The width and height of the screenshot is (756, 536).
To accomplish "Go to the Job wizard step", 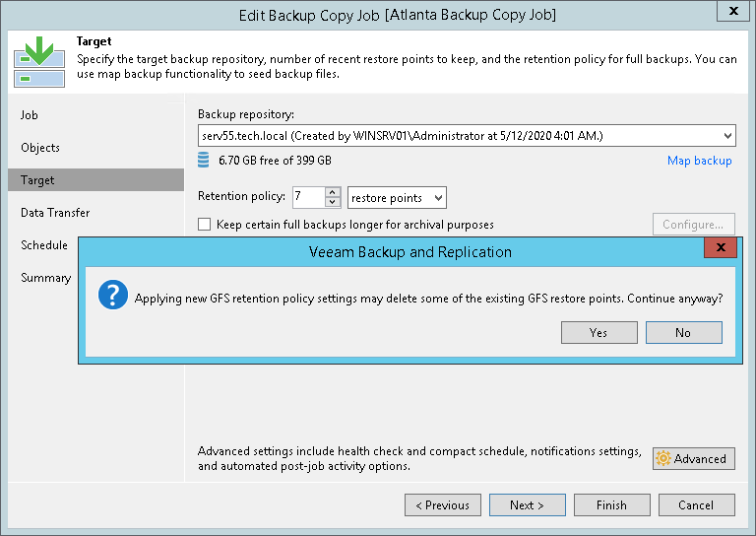I will pyautogui.click(x=29, y=115).
